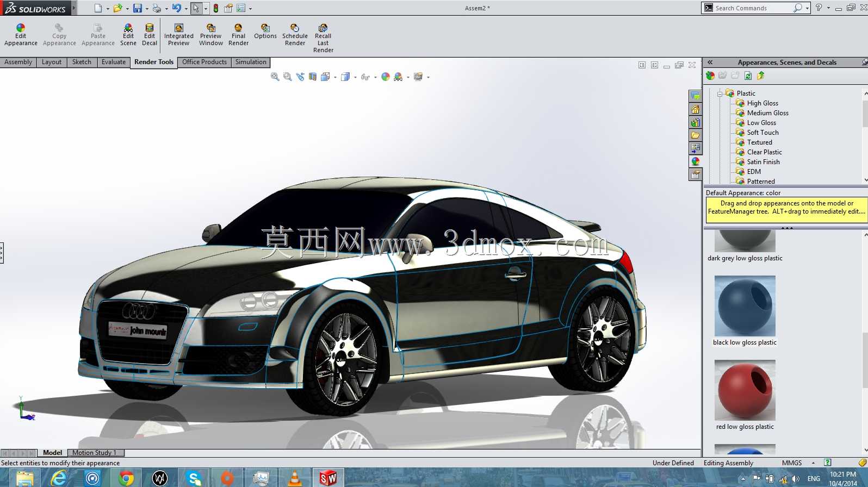Pick the black low gloss plastic swatch
868x487 pixels.
pyautogui.click(x=745, y=305)
